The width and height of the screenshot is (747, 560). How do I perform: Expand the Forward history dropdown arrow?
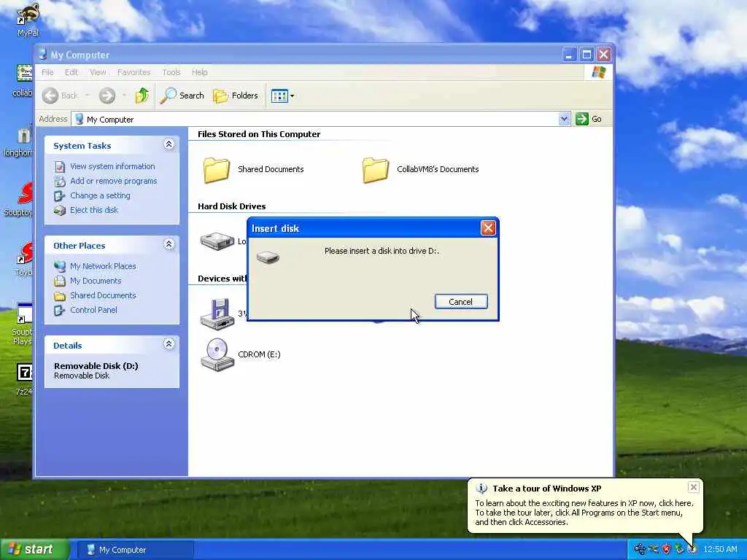[124, 96]
